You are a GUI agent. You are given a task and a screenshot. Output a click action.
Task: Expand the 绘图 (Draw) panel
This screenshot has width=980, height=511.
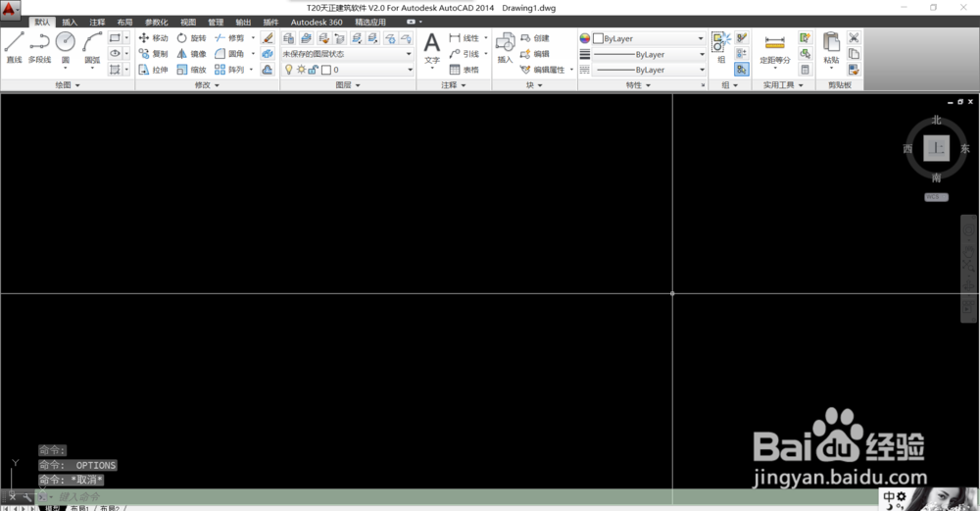click(68, 85)
